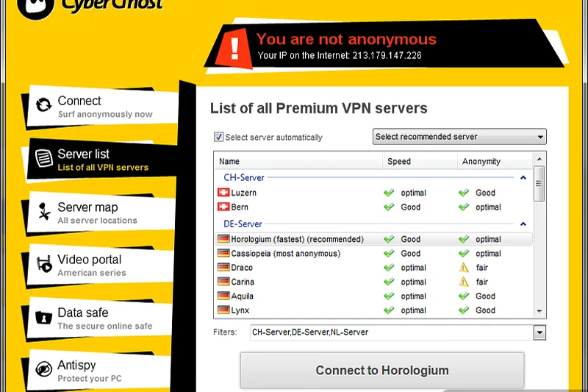
Task: Click the Video portal film icon
Action: click(x=44, y=264)
